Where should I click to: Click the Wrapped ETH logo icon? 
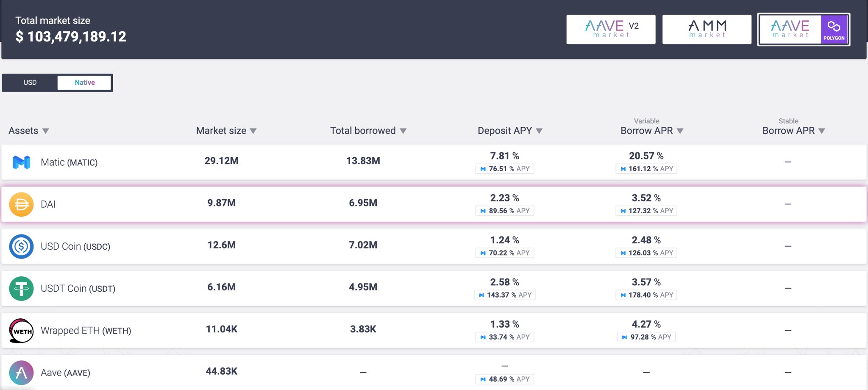[x=21, y=331]
